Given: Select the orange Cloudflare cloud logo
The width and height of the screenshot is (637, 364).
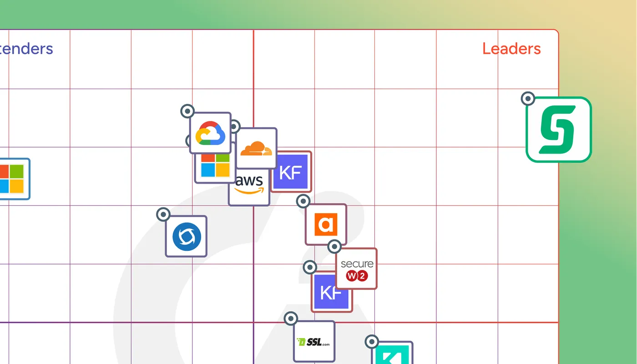Looking at the screenshot, I should tap(256, 148).
